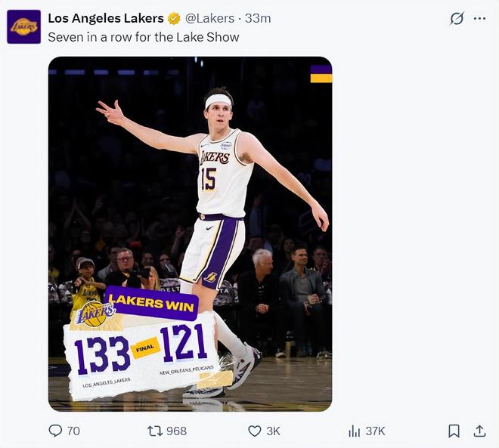499x448 pixels.
Task: Share the post via upload arrow icon
Action: [x=479, y=431]
